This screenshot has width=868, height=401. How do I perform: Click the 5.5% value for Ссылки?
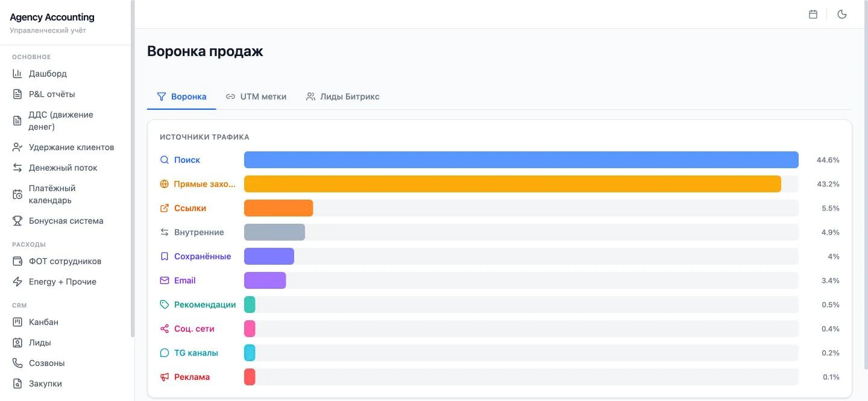click(x=831, y=208)
